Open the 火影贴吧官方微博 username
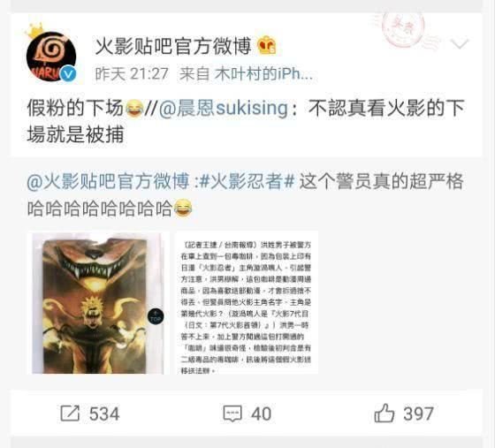 (x=173, y=46)
